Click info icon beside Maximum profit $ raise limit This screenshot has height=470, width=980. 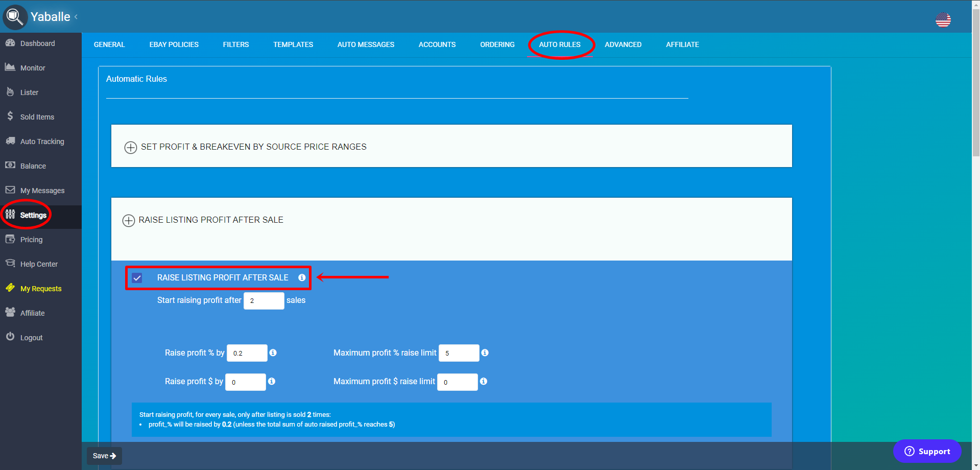click(484, 381)
